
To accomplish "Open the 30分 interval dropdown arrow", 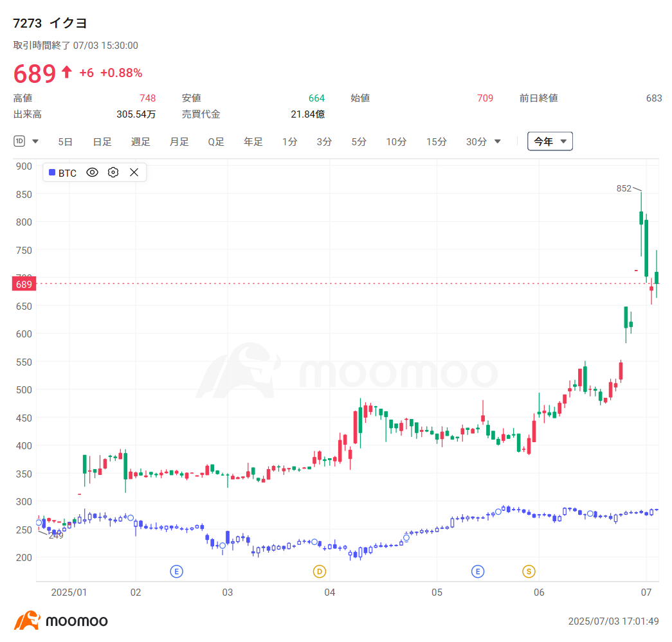I will point(497,141).
